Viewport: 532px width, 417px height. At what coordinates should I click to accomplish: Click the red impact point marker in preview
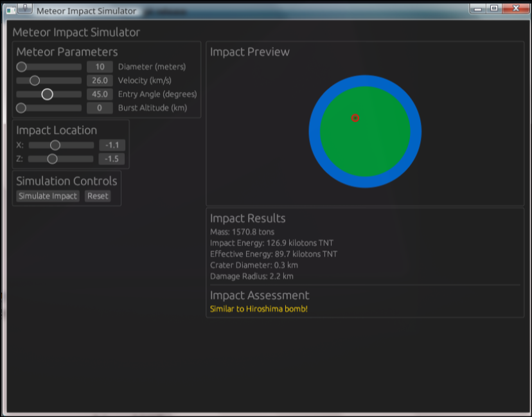356,118
